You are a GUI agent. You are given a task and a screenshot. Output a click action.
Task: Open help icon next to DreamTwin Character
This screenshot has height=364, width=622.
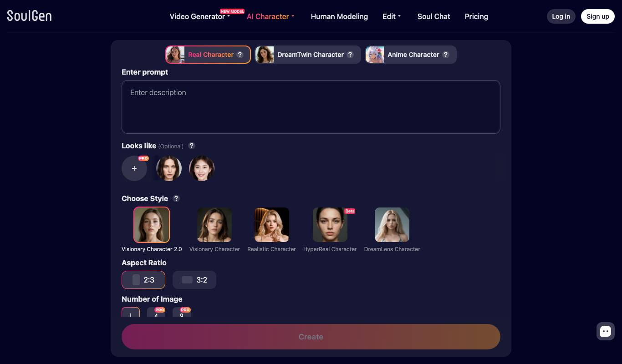pyautogui.click(x=350, y=55)
